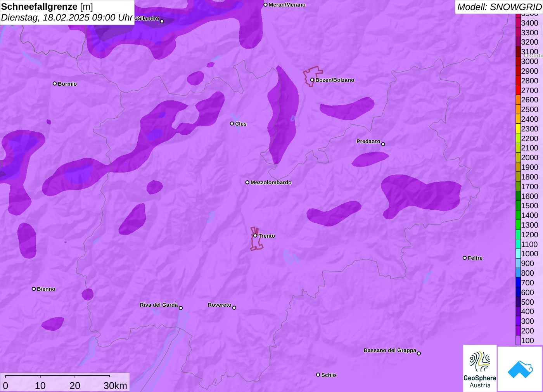
Task: Click the blue cloud house logo
Action: [520, 369]
